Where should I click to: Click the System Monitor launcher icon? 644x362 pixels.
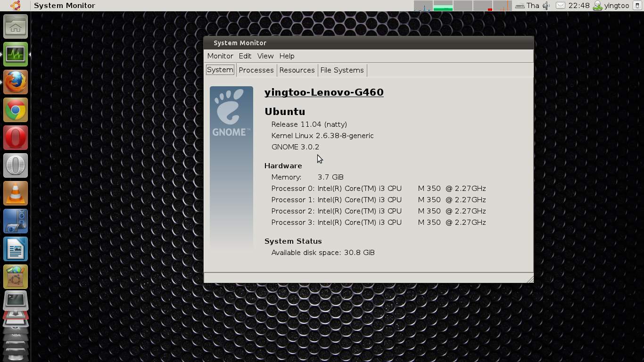coord(16,54)
